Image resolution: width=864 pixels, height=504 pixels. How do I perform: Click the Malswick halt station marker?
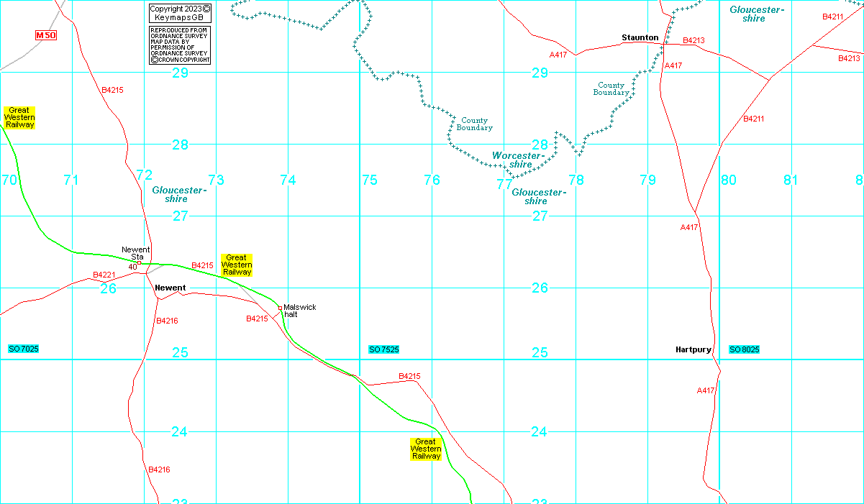(x=280, y=308)
